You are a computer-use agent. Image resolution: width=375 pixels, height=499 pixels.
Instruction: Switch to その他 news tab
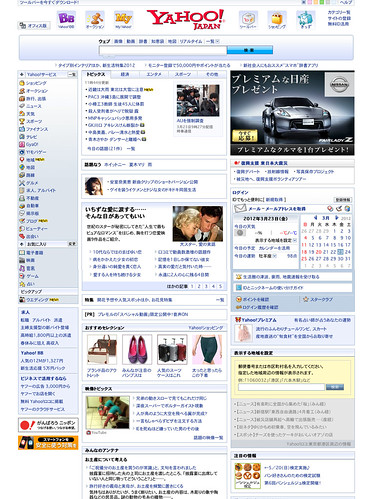[x=212, y=74]
